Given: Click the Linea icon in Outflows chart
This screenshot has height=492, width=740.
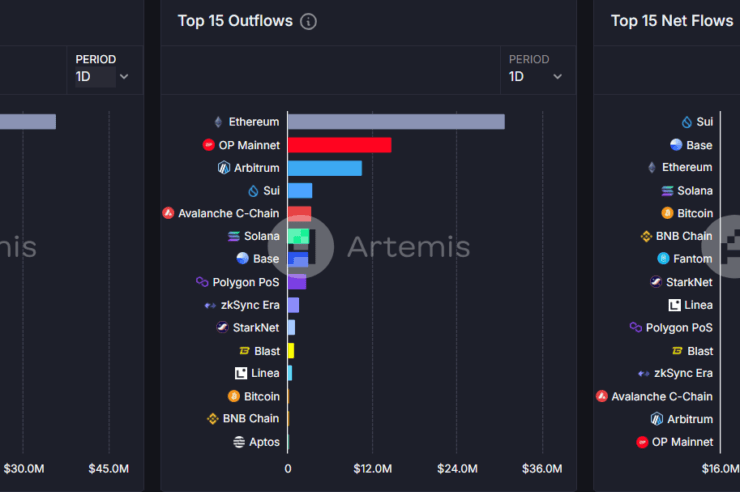Looking at the screenshot, I should pos(241,373).
